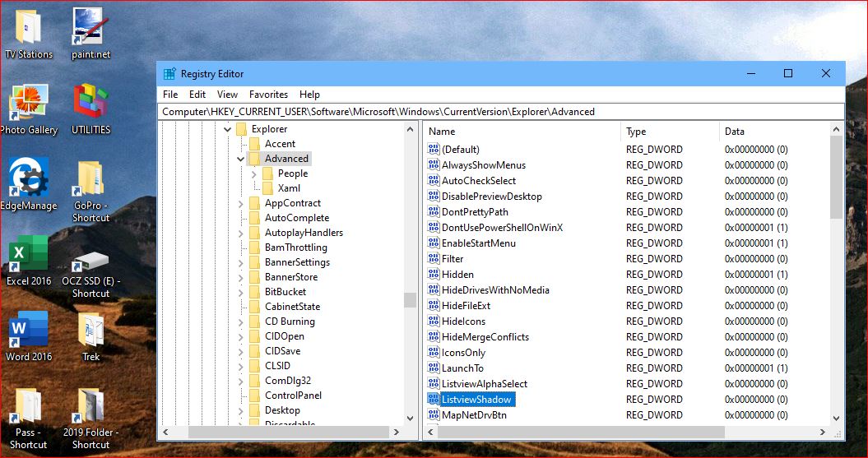Click the DWORD icon beside AutoCheckSelect
This screenshot has height=458, width=868.
click(433, 180)
